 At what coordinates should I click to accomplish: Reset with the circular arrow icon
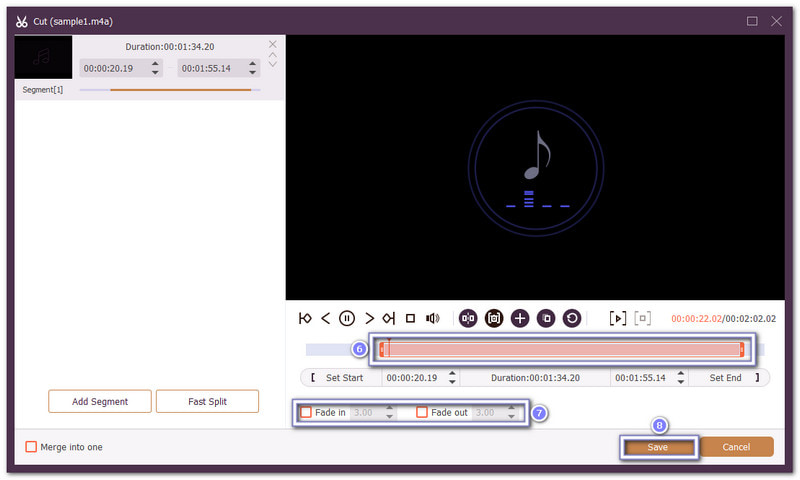[x=572, y=318]
